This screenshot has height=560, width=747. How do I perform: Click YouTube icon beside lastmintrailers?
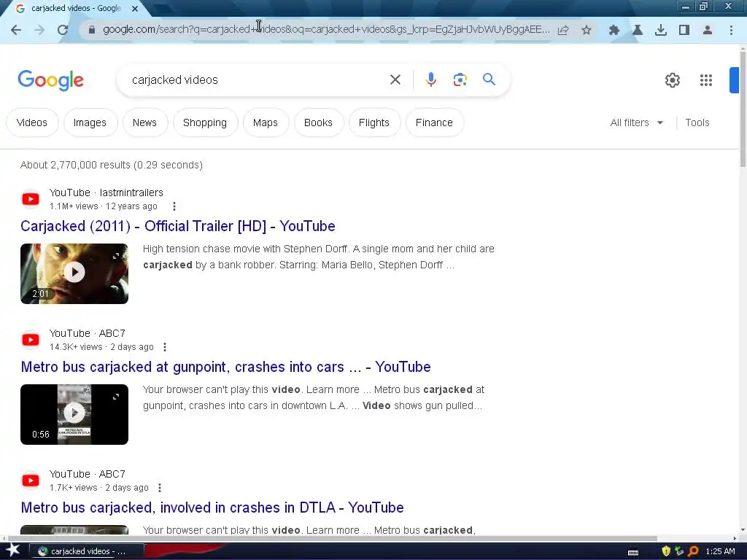tap(31, 199)
